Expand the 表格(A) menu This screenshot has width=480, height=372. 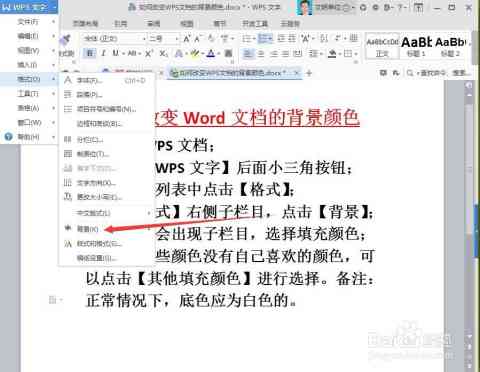click(29, 108)
